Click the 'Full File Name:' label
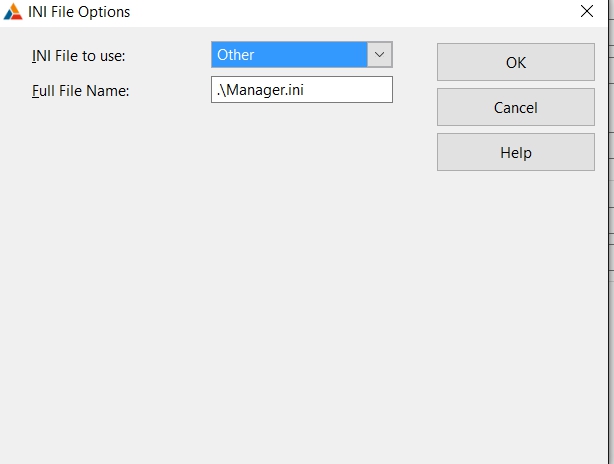Screen dimensions: 614x464 pos(81,91)
